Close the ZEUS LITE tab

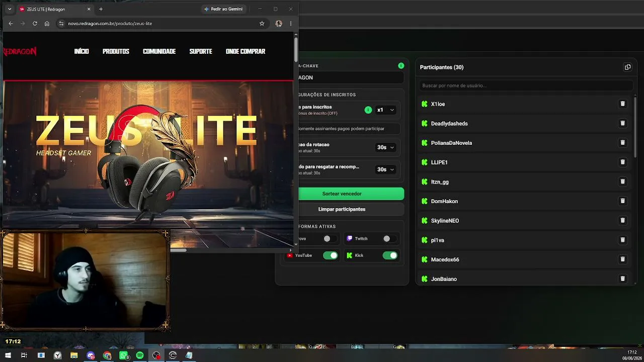pyautogui.click(x=89, y=9)
